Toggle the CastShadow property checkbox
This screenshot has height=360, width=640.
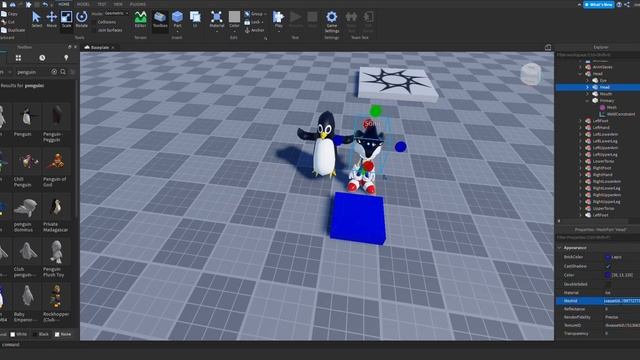tap(608, 266)
